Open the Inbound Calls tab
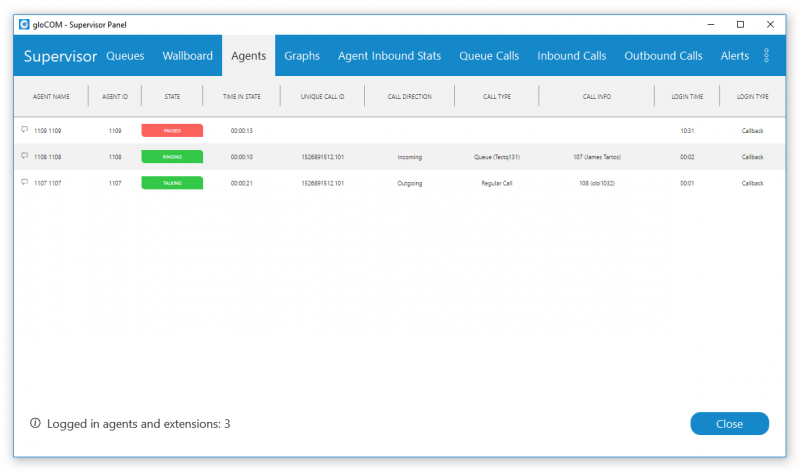The height and width of the screenshot is (475, 800). 571,56
